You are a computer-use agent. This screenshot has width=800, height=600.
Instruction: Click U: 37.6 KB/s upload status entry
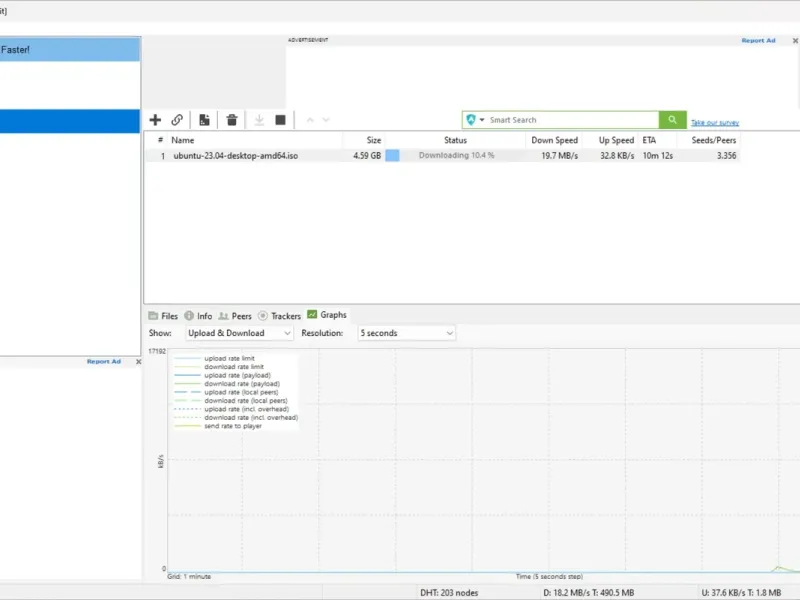741,593
